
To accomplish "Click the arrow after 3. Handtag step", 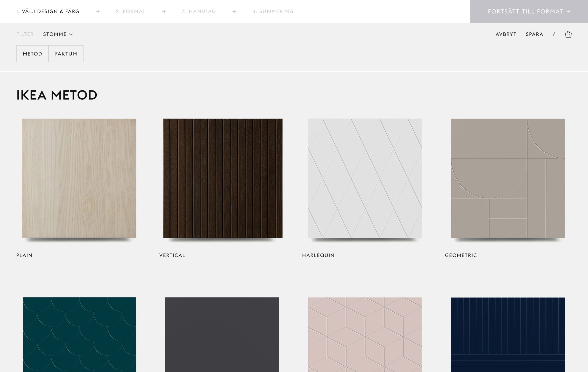I will click(234, 11).
